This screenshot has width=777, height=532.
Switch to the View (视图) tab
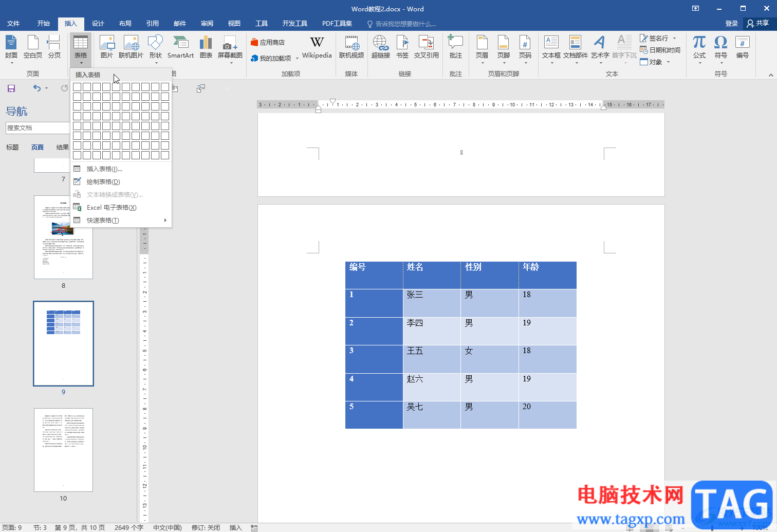coord(234,24)
